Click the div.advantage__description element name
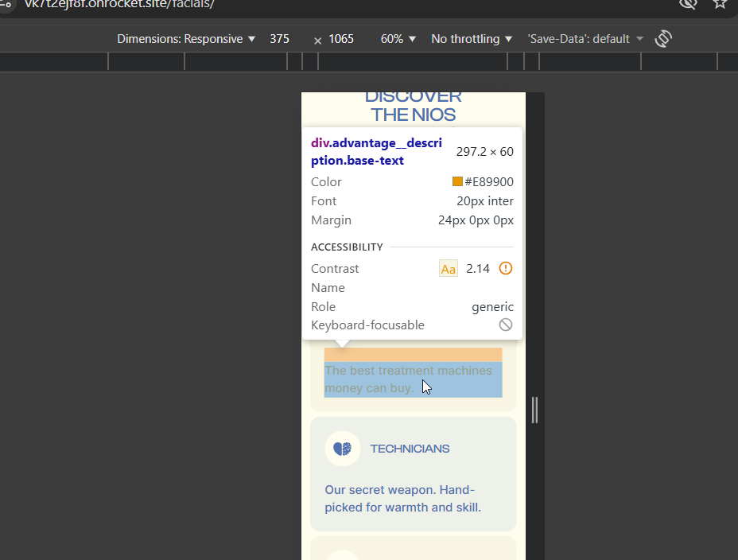Screen dimensions: 738x560 point(376,151)
